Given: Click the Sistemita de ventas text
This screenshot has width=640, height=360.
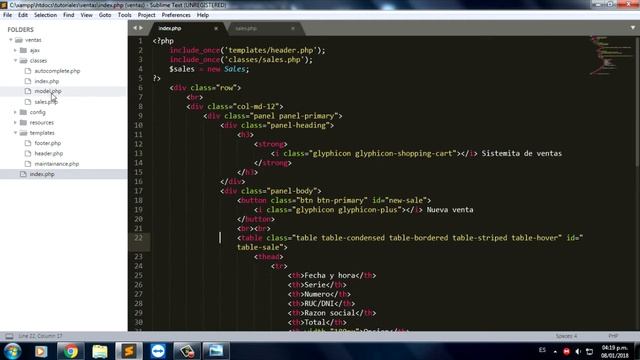Looking at the screenshot, I should point(522,153).
